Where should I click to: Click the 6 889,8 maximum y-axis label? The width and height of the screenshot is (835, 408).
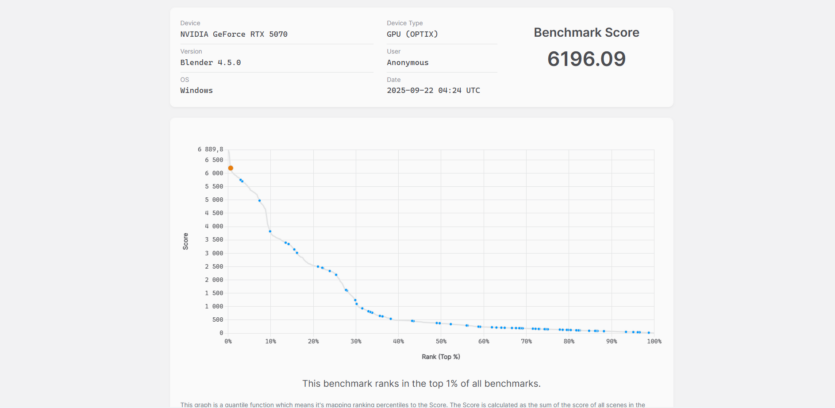coord(210,149)
